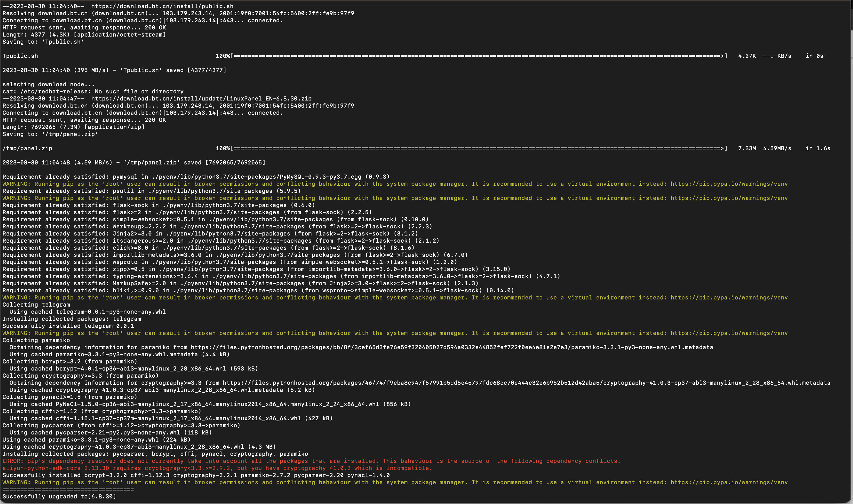The height and width of the screenshot is (504, 853).
Task: Open the download.bt.cn install/public.sh URL
Action: pyautogui.click(x=162, y=6)
